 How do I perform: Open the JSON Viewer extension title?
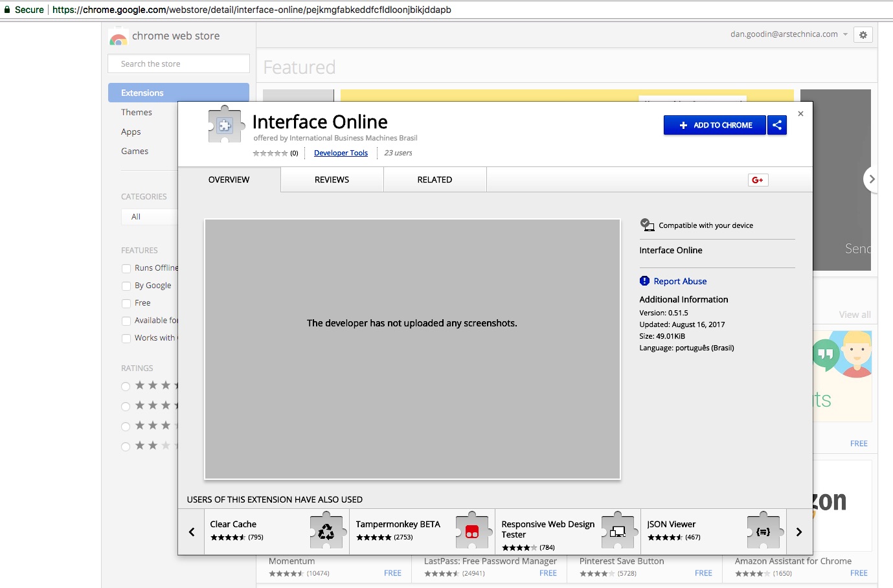(672, 524)
